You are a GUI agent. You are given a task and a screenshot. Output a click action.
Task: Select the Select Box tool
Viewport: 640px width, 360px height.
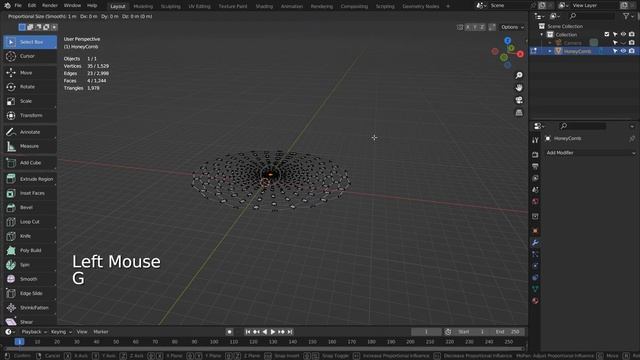coord(30,42)
